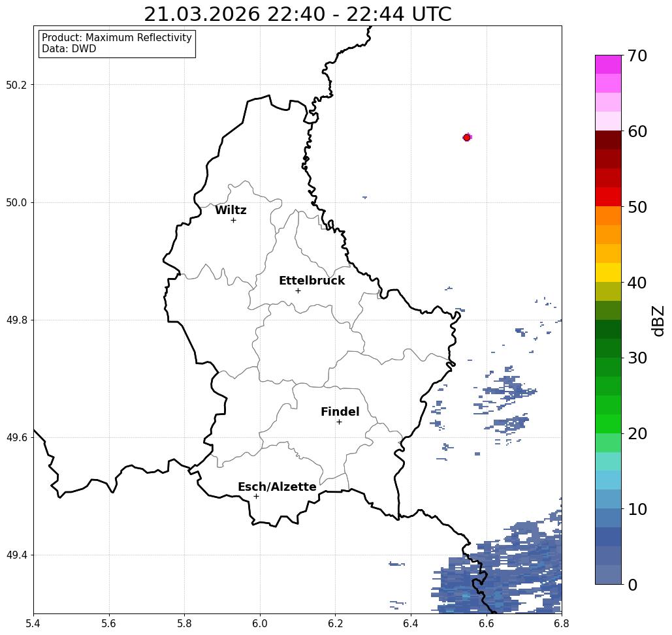Click the dBZ colorbar axis label
Image resolution: width=672 pixels, height=635 pixels.
click(658, 320)
